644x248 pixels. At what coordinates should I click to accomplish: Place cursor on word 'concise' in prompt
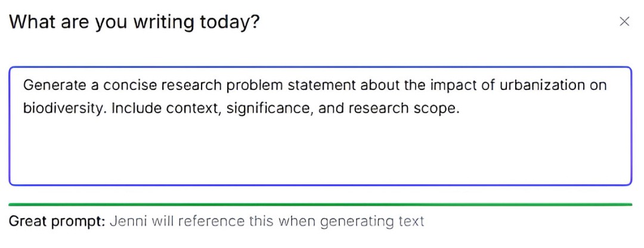tap(129, 85)
